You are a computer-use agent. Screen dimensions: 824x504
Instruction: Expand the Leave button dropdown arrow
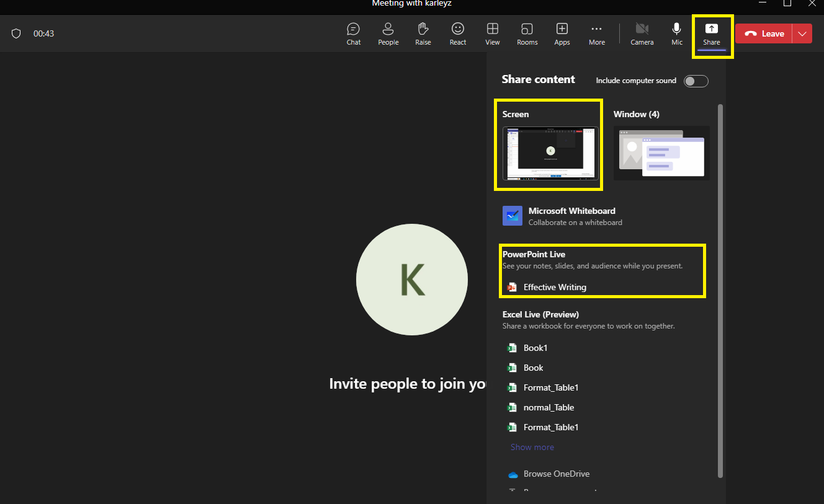pos(803,33)
